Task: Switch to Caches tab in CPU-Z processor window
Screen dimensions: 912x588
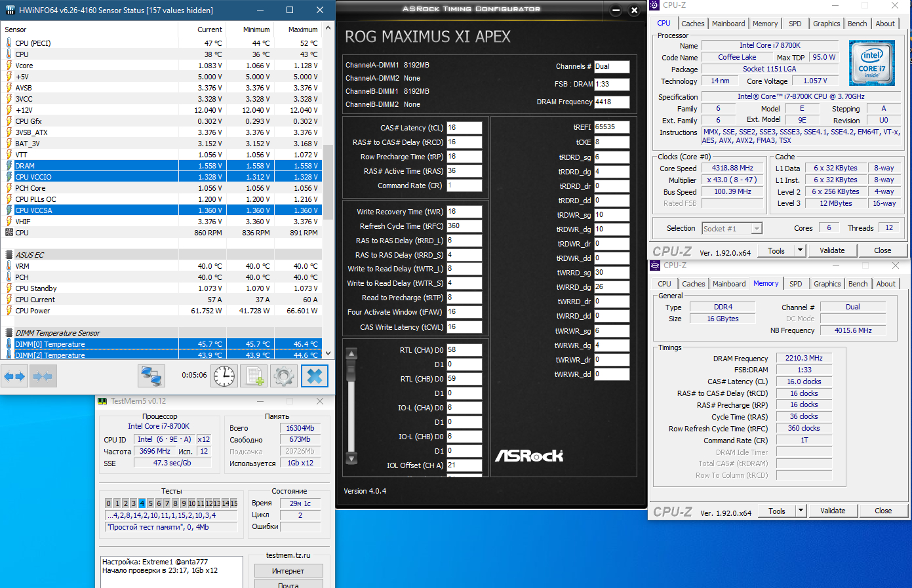Action: (693, 24)
